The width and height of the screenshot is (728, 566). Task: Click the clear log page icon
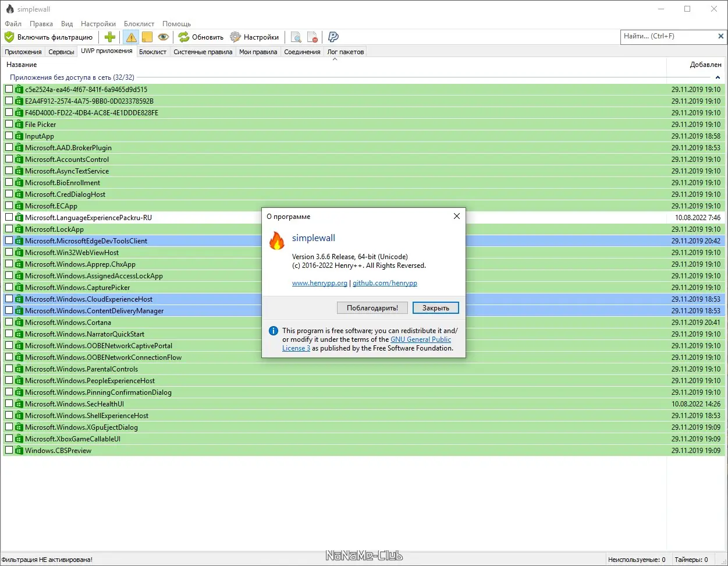point(312,37)
